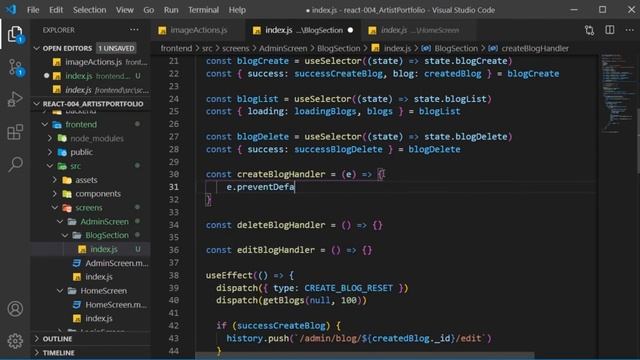Collapse the BlogSection folder chevron

(x=65, y=236)
